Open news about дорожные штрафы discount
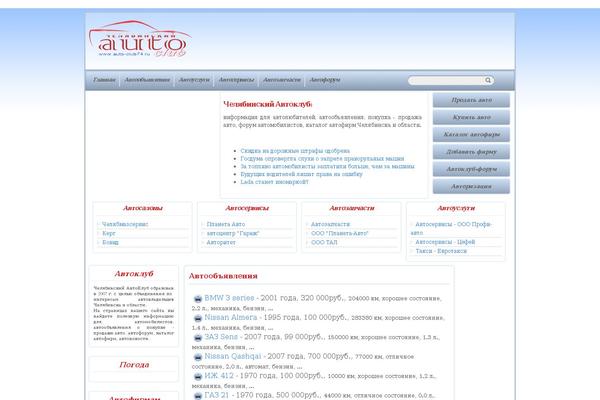This screenshot has width=600, height=400. tap(295, 151)
